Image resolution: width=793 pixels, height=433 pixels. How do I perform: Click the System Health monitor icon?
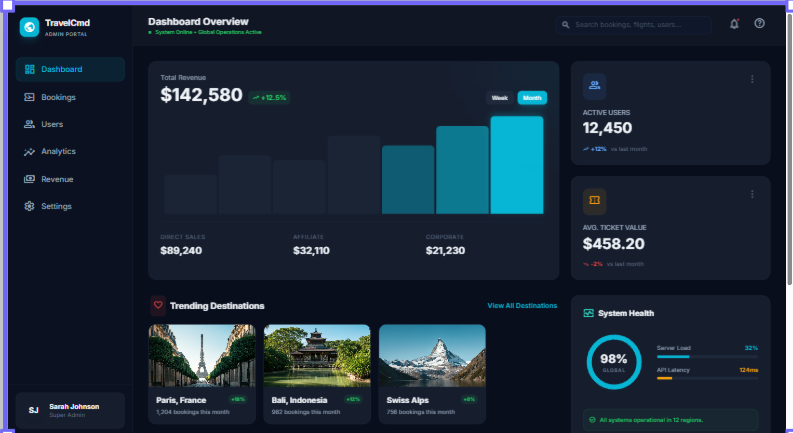(x=588, y=313)
